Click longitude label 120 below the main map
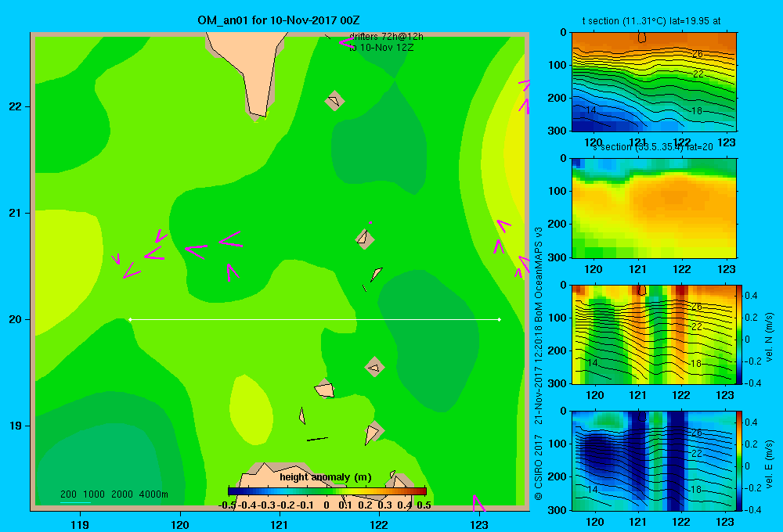783x532 pixels. [180, 524]
